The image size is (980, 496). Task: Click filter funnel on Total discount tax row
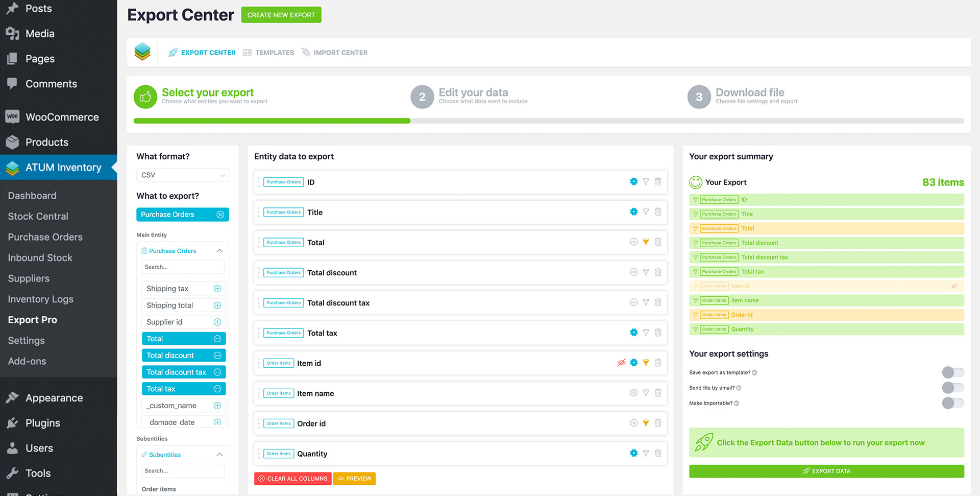coord(646,302)
